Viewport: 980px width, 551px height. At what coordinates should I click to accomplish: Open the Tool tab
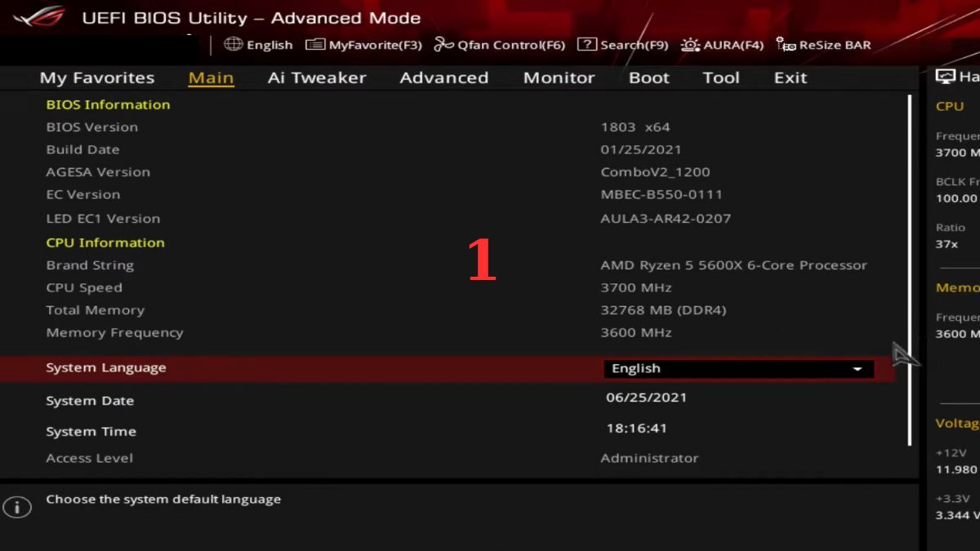(x=721, y=78)
